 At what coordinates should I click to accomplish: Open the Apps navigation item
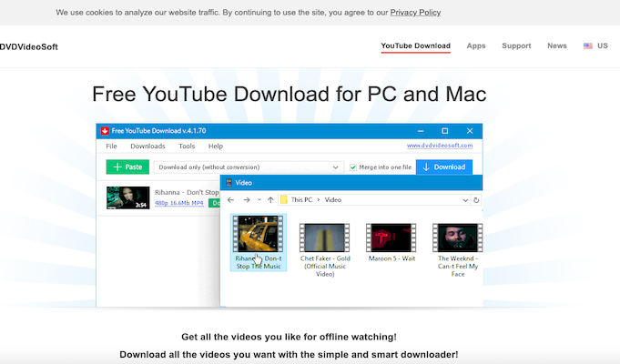click(x=475, y=45)
